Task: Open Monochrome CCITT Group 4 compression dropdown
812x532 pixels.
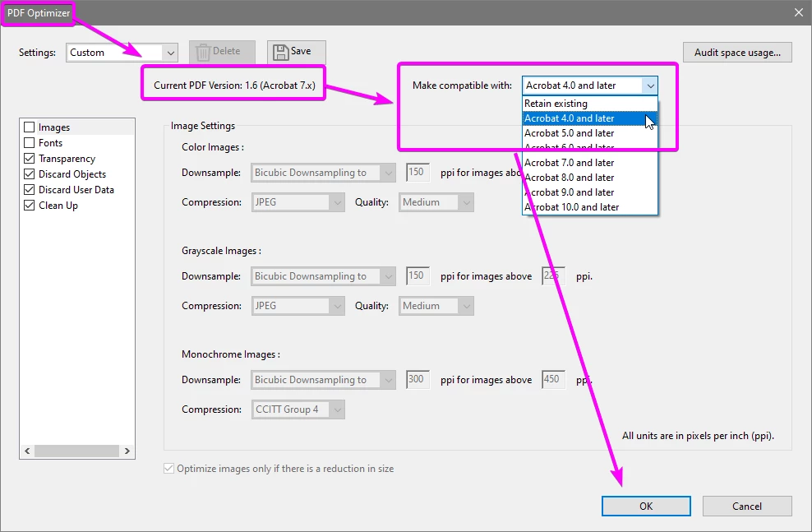Action: 298,409
